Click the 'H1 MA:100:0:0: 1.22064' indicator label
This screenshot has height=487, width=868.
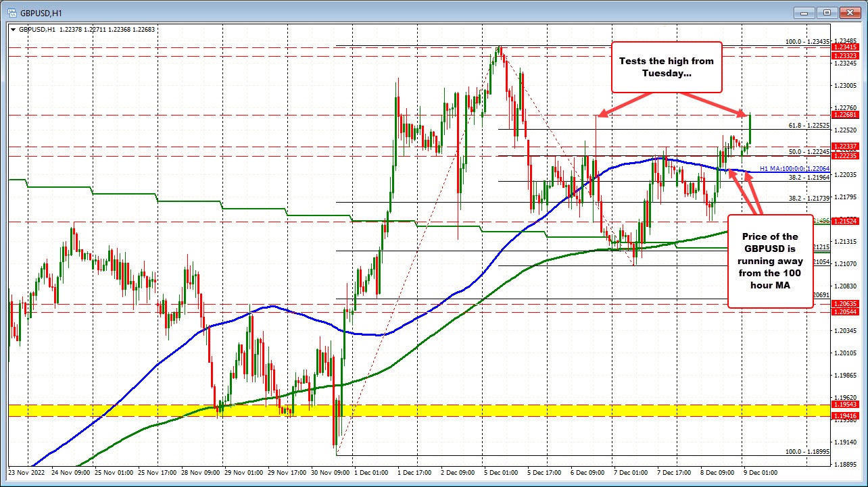click(x=794, y=169)
